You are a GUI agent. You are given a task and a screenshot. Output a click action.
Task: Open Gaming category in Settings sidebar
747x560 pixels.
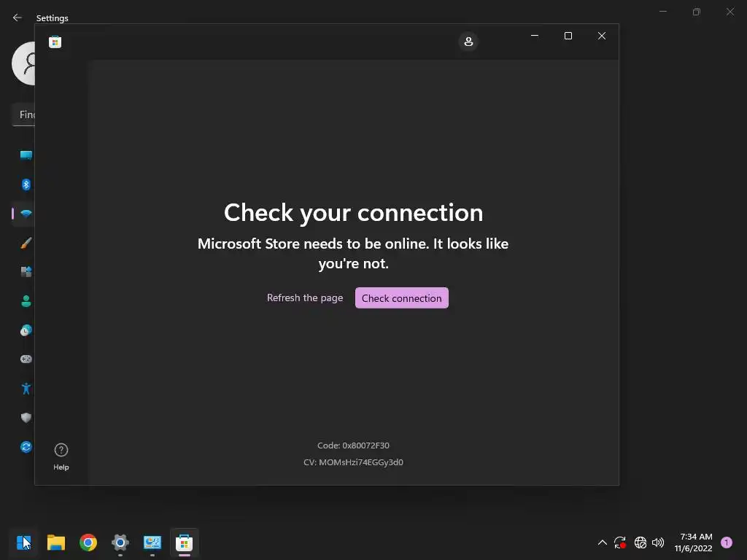pos(26,359)
